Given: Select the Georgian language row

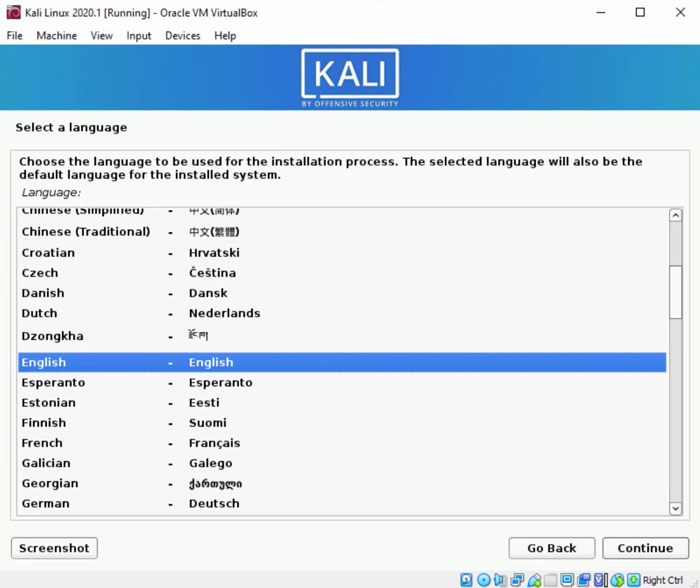Looking at the screenshot, I should (342, 484).
